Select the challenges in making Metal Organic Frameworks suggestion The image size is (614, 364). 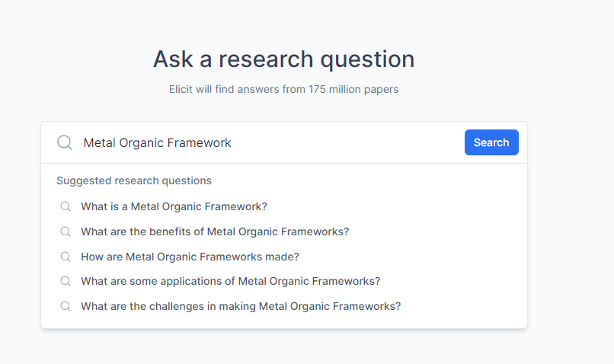pos(241,306)
